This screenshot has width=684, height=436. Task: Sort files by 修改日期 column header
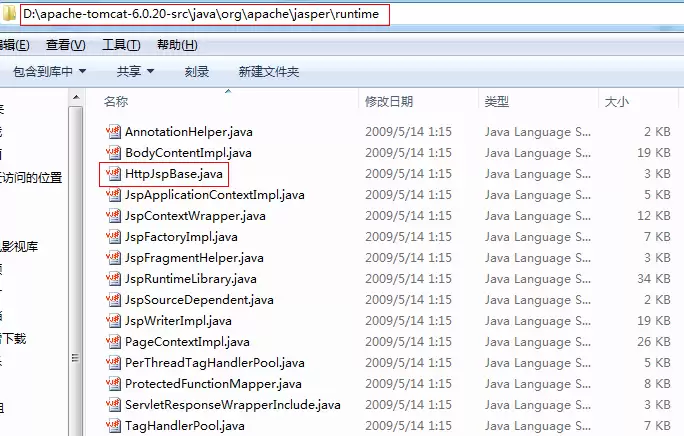click(x=389, y=101)
